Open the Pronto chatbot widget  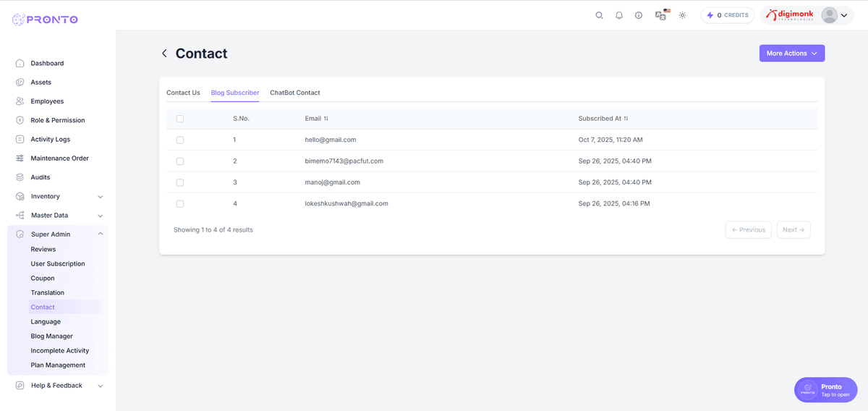tap(825, 390)
